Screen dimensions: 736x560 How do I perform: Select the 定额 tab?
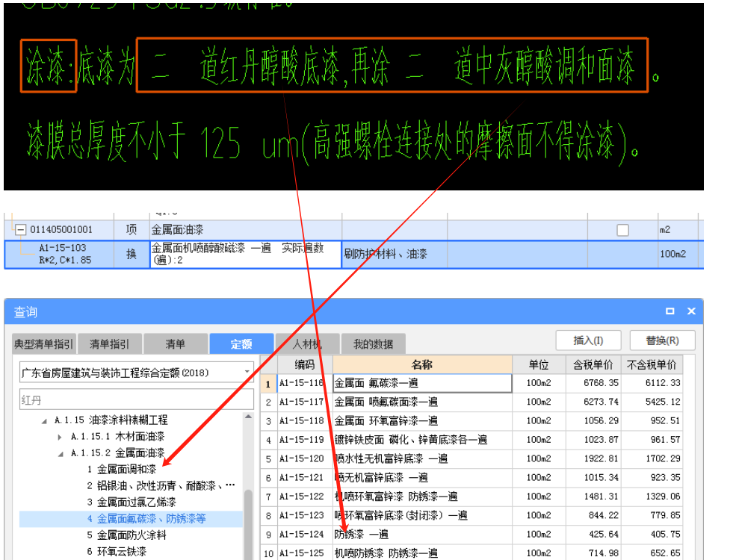(241, 343)
